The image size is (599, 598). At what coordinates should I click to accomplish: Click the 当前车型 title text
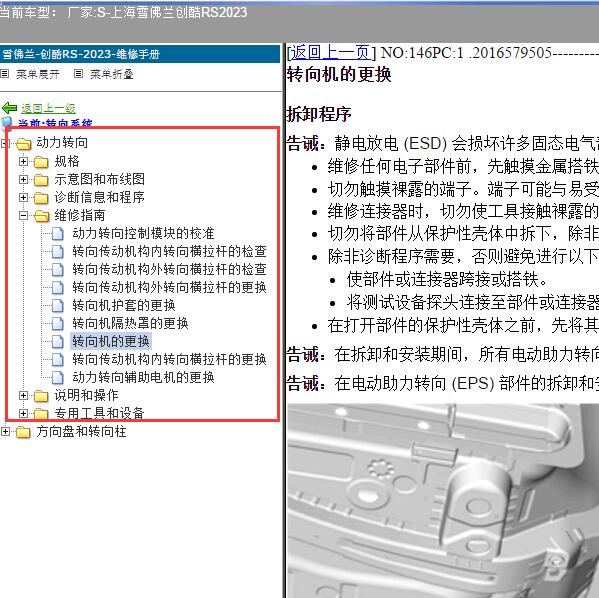pos(123,13)
